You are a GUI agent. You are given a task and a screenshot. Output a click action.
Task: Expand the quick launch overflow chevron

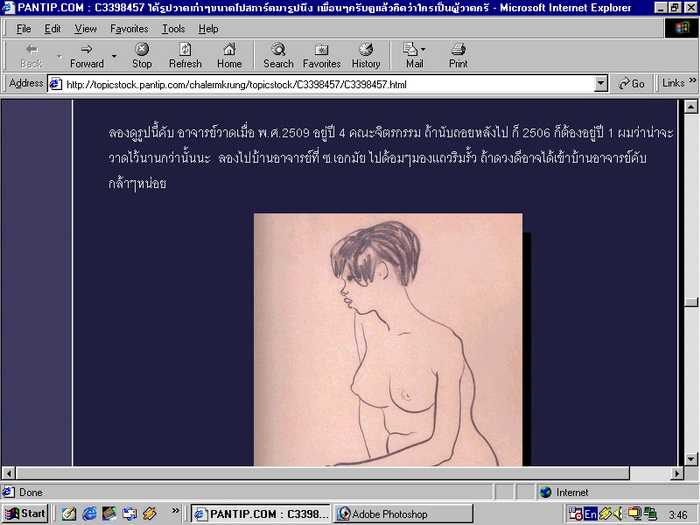click(x=175, y=510)
